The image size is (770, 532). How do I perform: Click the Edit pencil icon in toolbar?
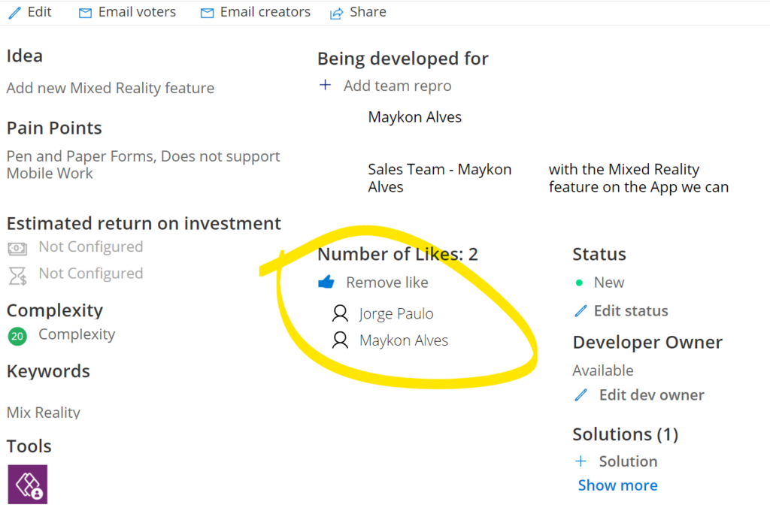(x=14, y=13)
